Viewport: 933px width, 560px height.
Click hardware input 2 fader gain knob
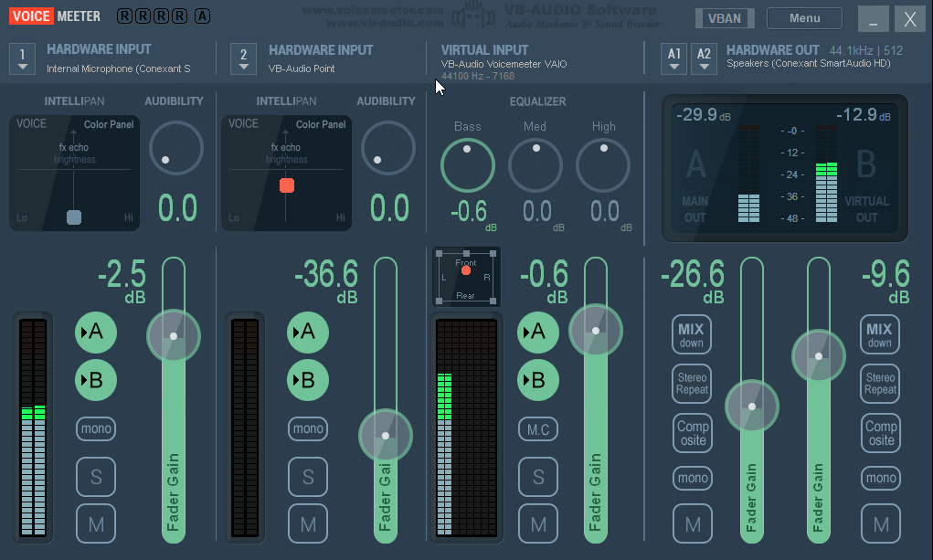click(x=386, y=436)
